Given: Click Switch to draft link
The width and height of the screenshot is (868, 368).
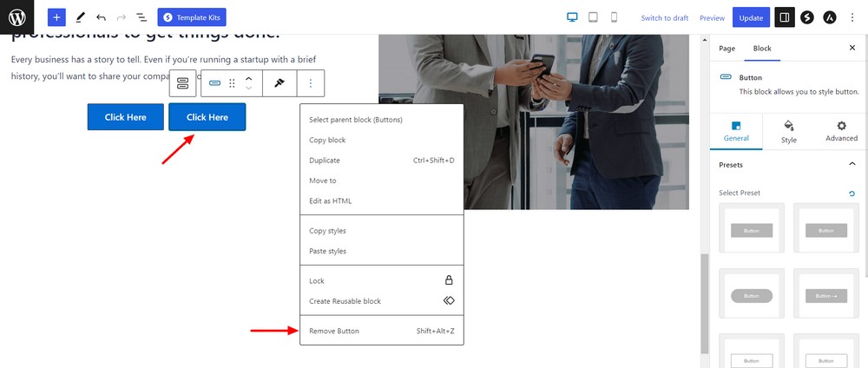Looking at the screenshot, I should [x=664, y=18].
